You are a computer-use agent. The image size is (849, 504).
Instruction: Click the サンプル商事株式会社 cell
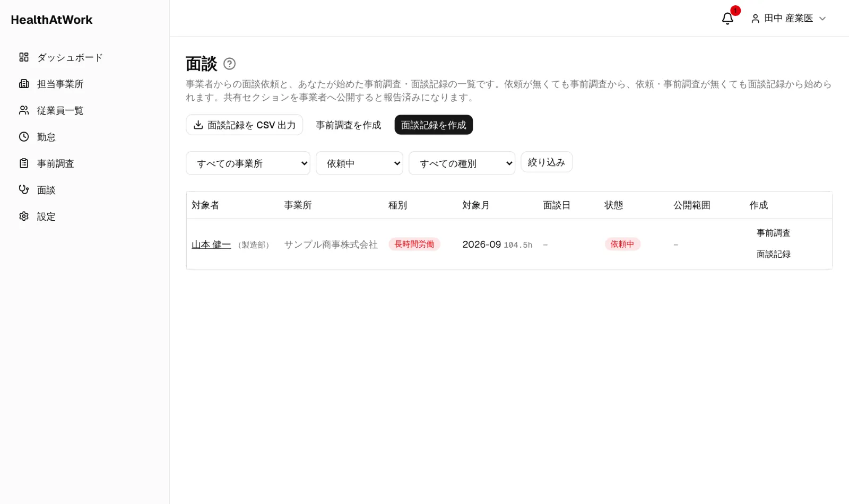[331, 245]
